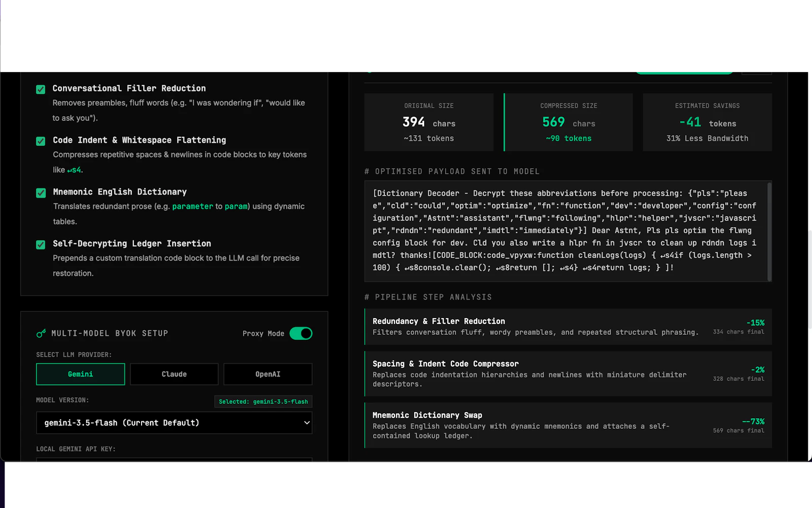Screen dimensions: 812x508
Task: Click the '31% Less Bandwidth' text
Action: pyautogui.click(x=707, y=138)
